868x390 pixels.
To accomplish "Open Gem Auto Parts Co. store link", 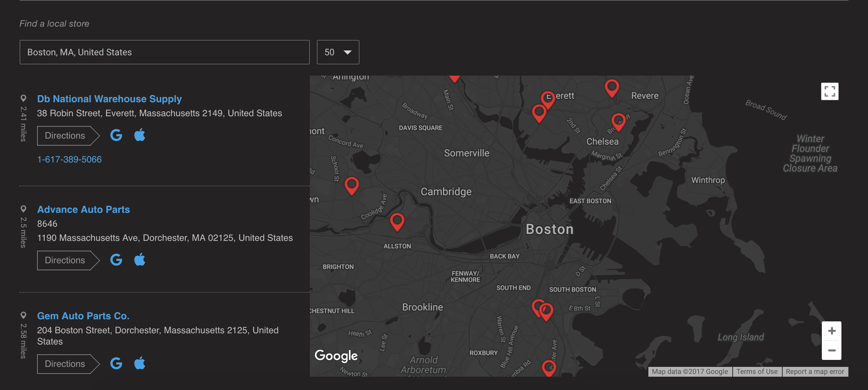I will point(83,316).
